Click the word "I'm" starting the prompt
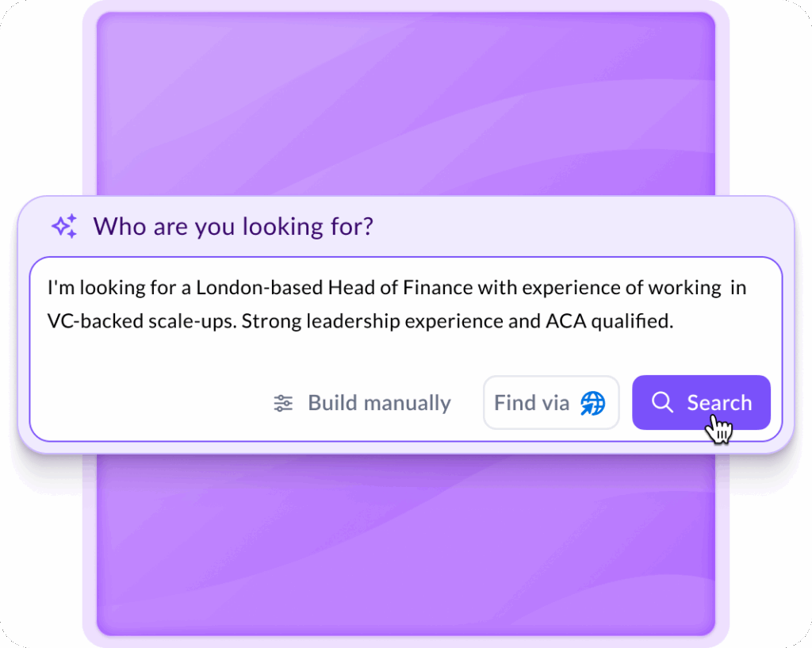This screenshot has height=648, width=812. 59,288
